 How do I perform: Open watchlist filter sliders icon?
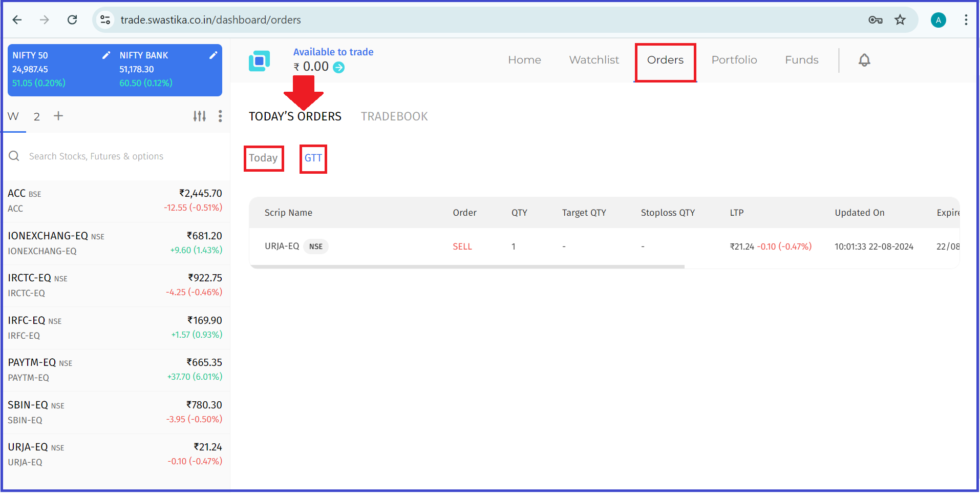[x=199, y=116]
